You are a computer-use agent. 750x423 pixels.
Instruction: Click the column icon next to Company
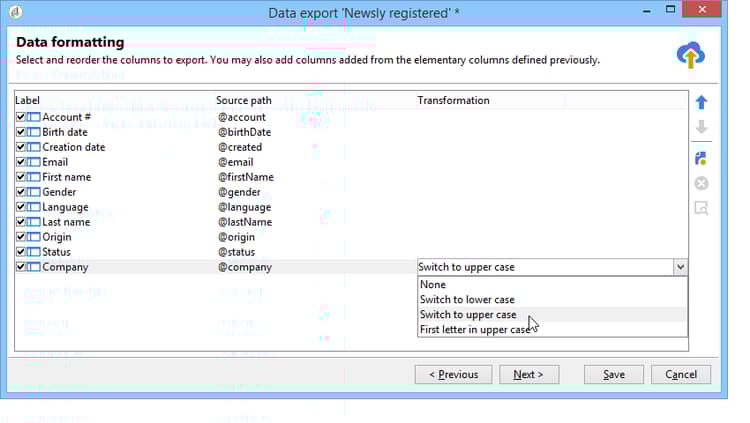pyautogui.click(x=33, y=267)
